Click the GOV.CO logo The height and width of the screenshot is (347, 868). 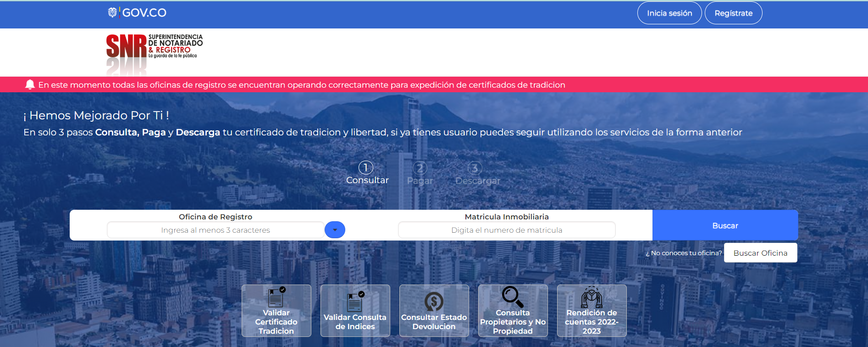137,12
